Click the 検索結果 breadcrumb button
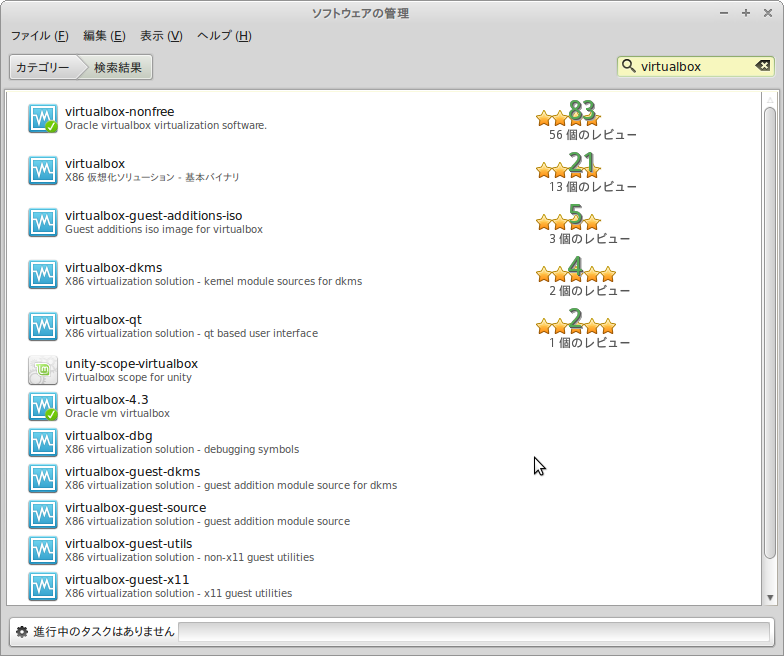 (x=118, y=67)
